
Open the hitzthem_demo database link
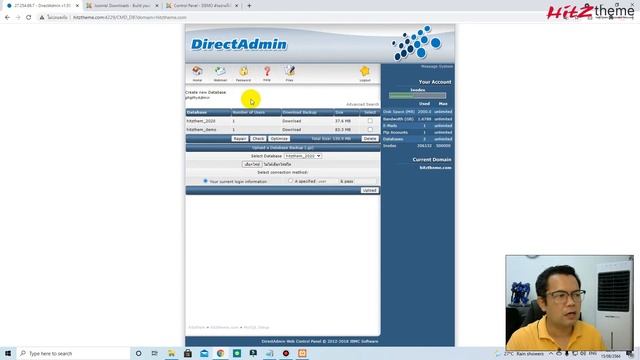coord(201,130)
